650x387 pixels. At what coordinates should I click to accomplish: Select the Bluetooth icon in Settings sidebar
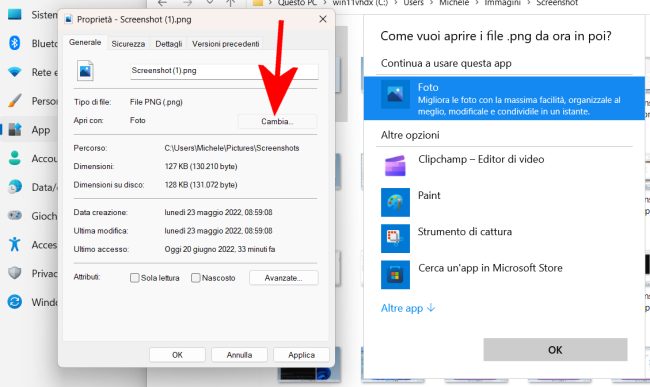(x=15, y=43)
